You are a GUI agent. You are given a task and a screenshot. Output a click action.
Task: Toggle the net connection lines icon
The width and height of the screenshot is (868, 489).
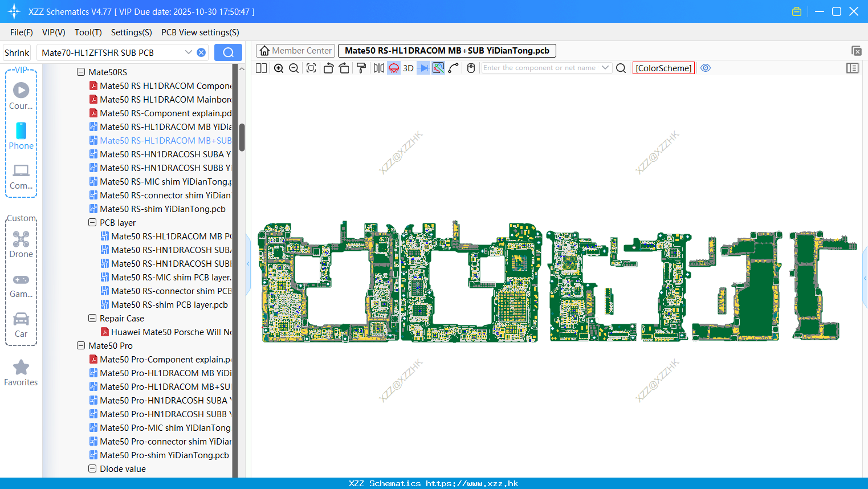click(438, 68)
